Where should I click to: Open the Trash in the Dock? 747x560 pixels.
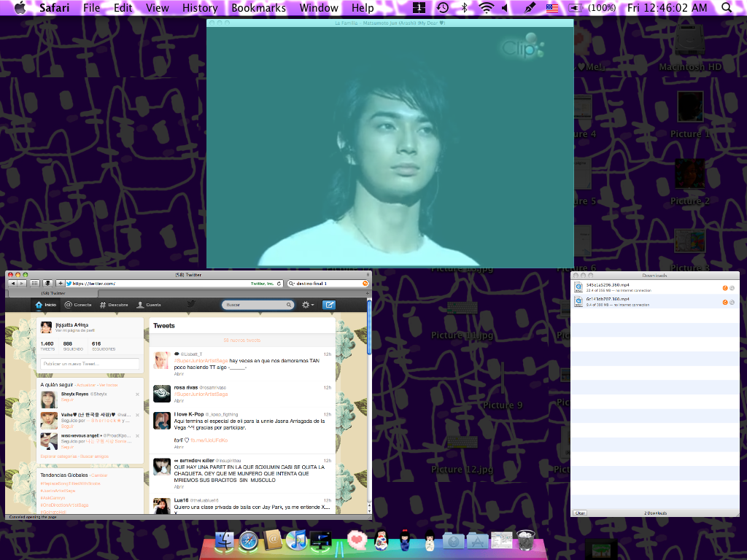click(526, 540)
